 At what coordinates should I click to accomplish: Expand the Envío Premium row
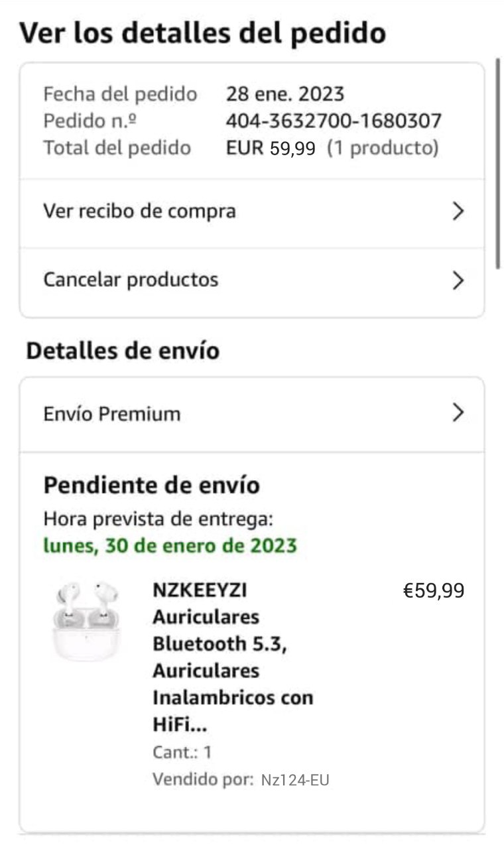[x=252, y=414]
